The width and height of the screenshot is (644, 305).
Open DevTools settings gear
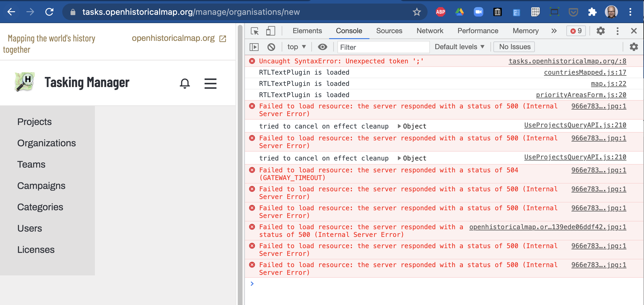(x=601, y=31)
